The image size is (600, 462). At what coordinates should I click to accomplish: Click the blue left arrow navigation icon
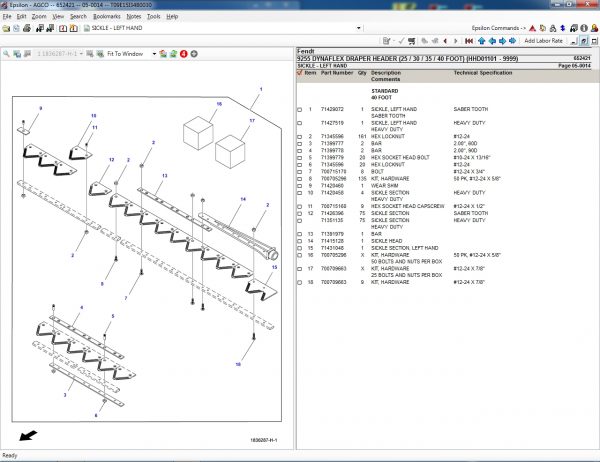point(492,41)
